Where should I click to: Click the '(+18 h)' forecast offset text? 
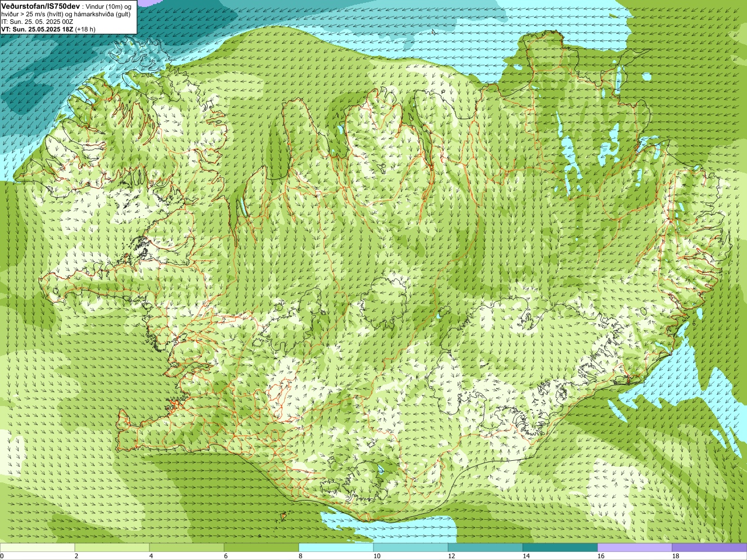(85, 29)
